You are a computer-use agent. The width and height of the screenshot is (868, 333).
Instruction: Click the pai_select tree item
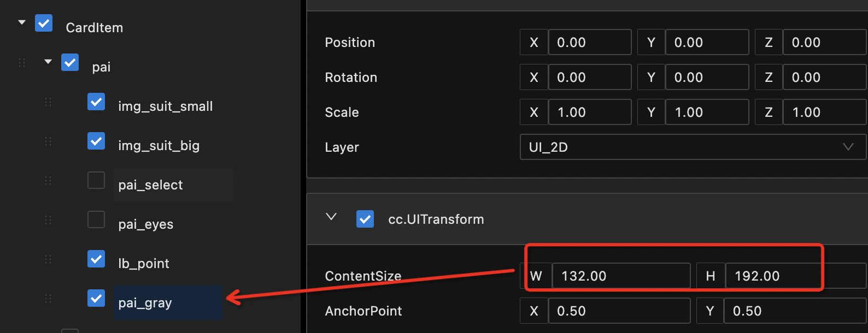coord(151,185)
